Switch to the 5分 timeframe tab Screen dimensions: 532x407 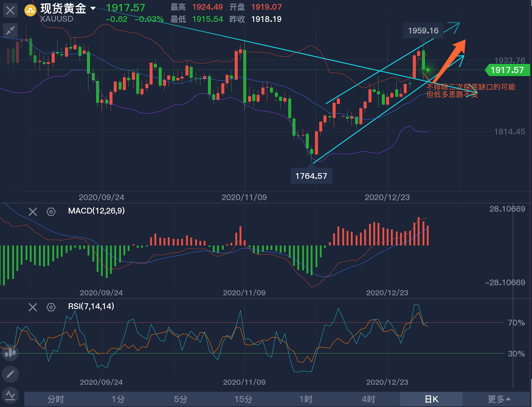[x=181, y=399]
